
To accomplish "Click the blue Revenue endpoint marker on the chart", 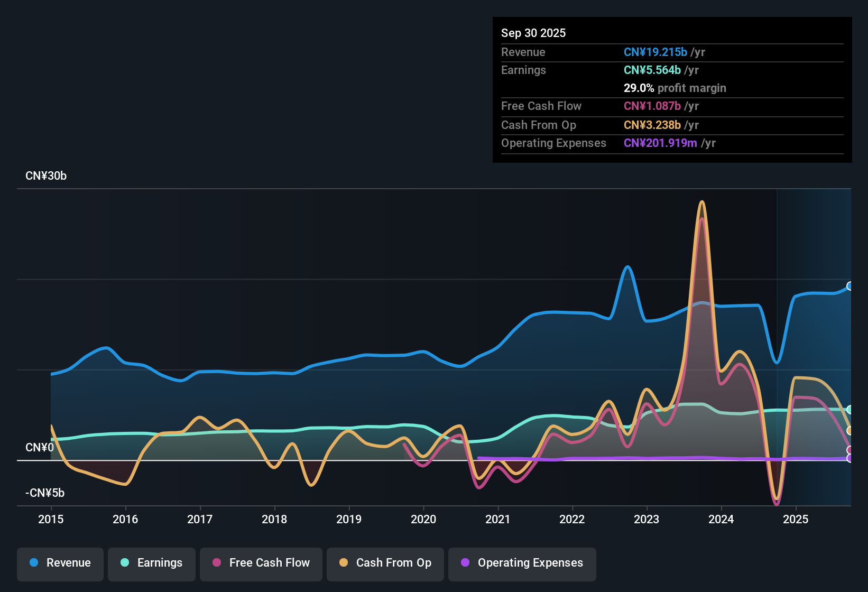I will pyautogui.click(x=851, y=286).
